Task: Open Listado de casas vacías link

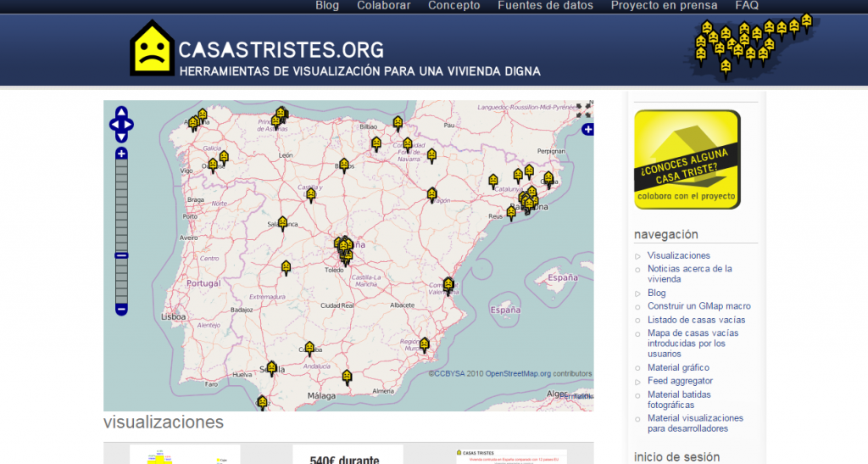Action: click(697, 320)
